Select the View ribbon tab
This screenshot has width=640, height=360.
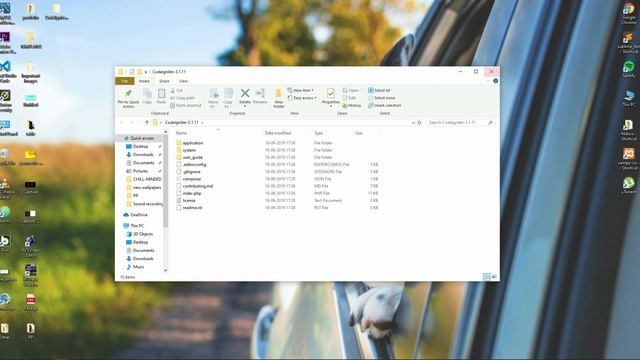(x=183, y=81)
